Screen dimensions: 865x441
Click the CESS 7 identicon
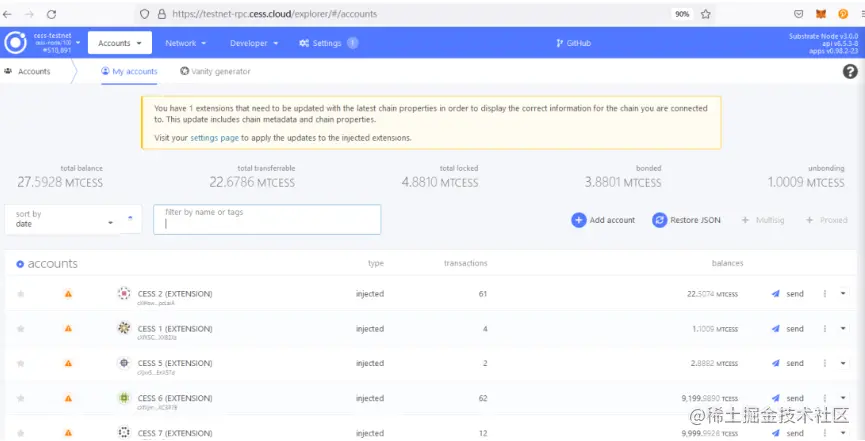[124, 432]
